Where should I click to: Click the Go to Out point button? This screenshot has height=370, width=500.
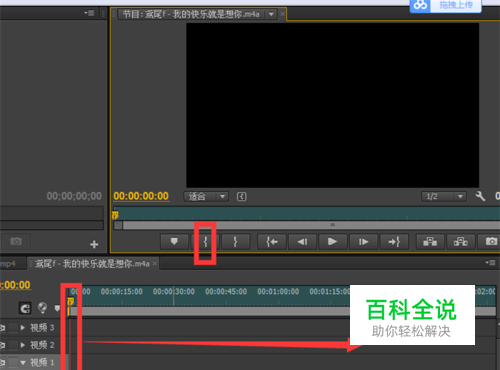[x=394, y=241]
